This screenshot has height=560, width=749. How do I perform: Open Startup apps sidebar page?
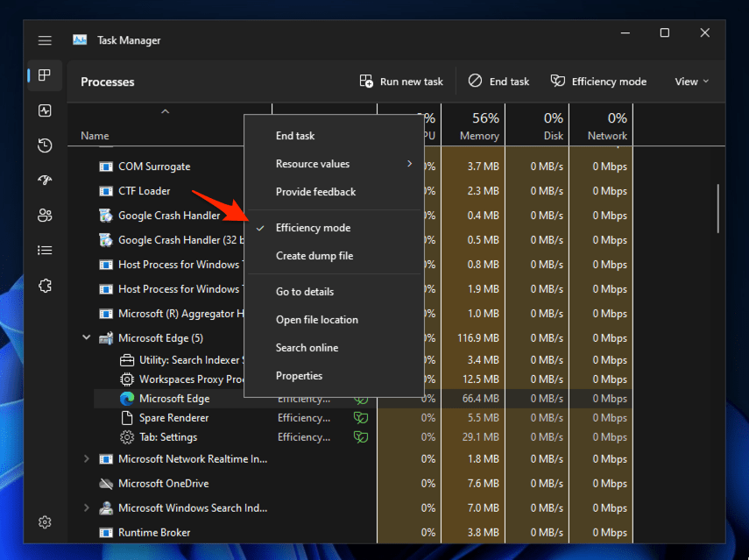[x=45, y=180]
